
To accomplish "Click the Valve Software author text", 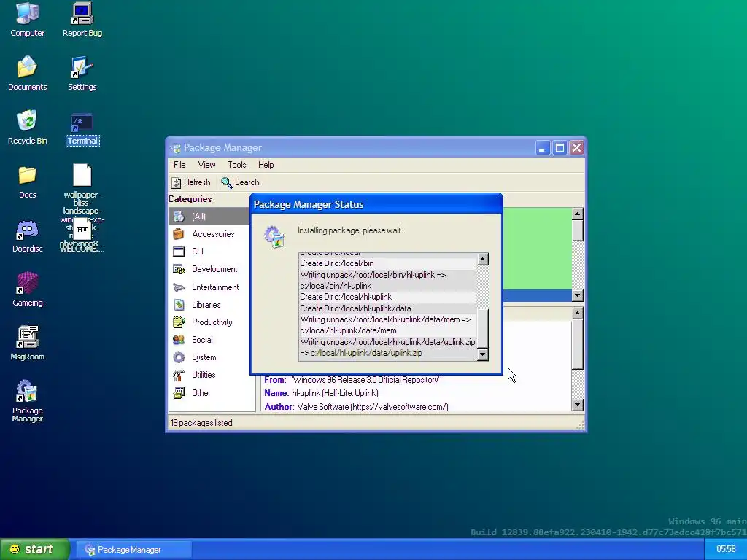I will 373,407.
